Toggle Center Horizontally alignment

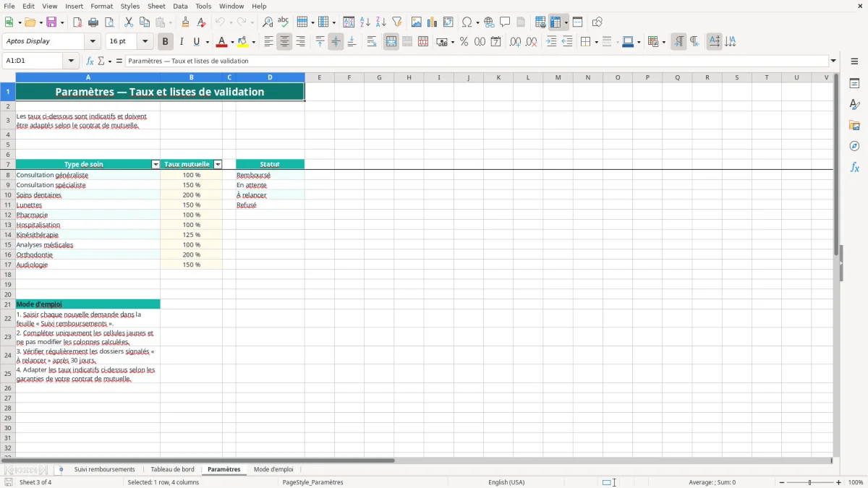284,42
